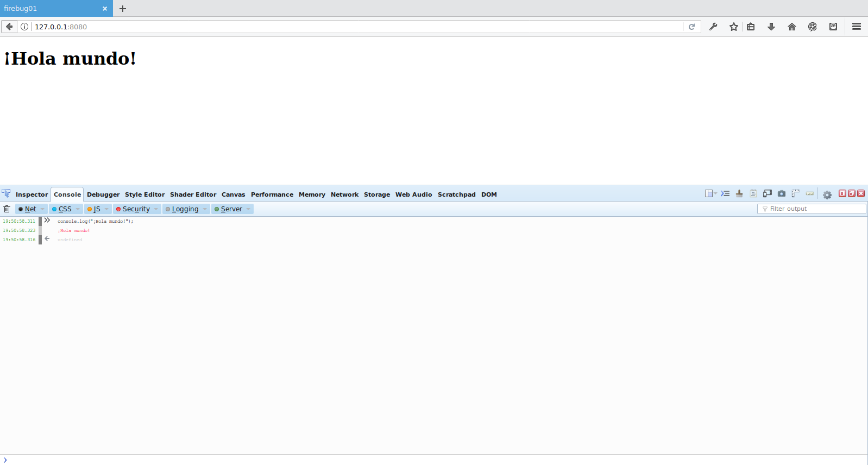Expand the Logging filter dropdown arrow
This screenshot has height=465, width=868.
[x=205, y=209]
